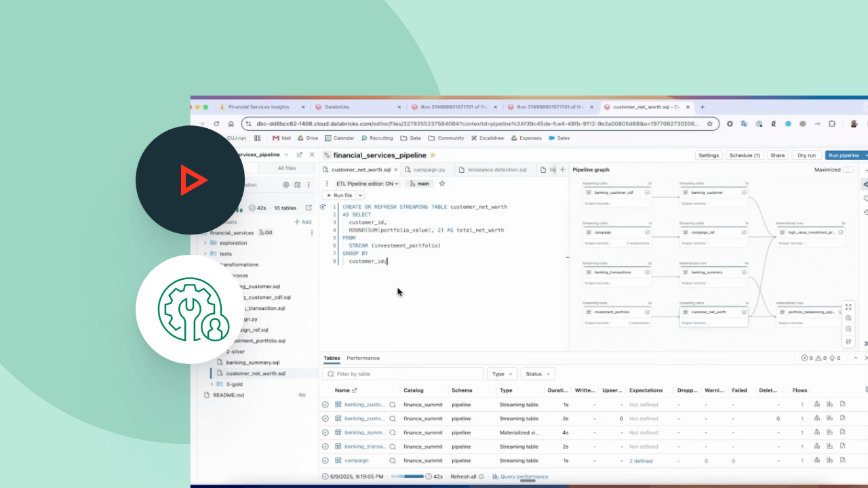Toggle the ETL Pipeline editor ON dropdown
The width and height of the screenshot is (868, 488).
368,184
